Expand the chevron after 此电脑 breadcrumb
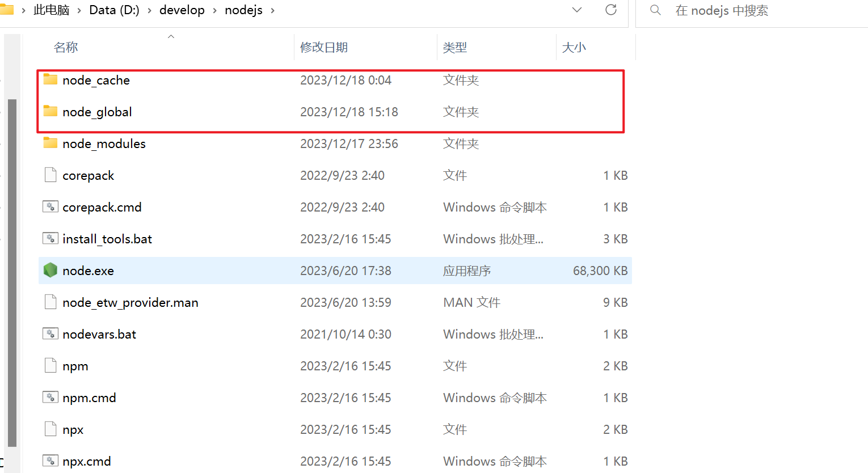868x473 pixels. pyautogui.click(x=79, y=11)
